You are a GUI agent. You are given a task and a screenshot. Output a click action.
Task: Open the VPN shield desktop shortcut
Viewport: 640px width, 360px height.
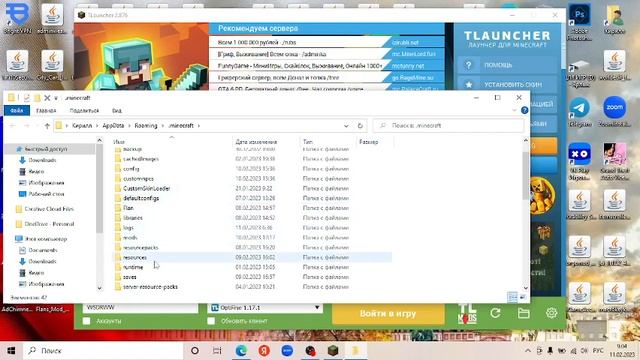[17, 18]
